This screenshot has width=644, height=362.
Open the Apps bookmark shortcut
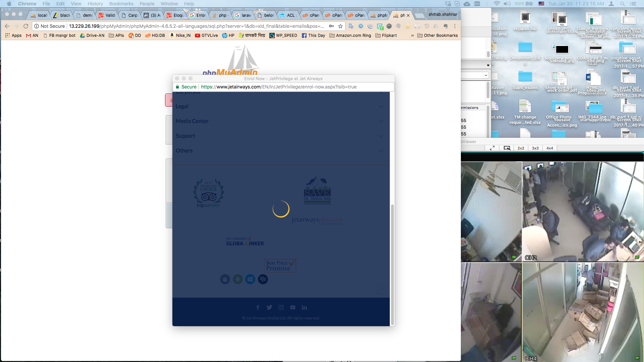point(13,36)
